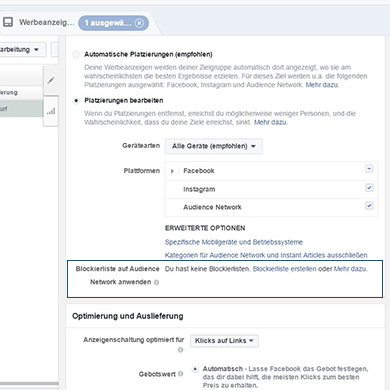Viewport: 390px width, 390px height.
Task: Open 'Mehr dazu' link under Platzierungen bearbeiten
Action: coord(270,122)
